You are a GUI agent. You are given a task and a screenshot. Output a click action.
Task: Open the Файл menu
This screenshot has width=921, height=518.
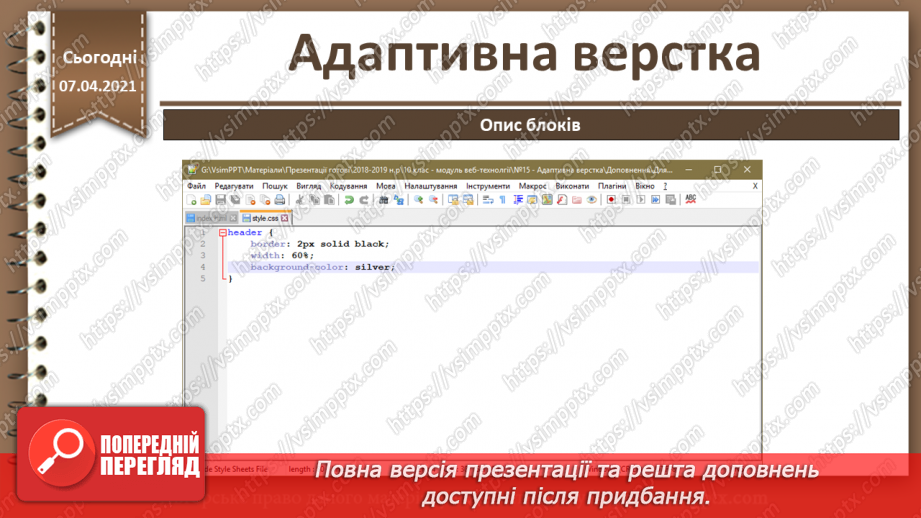[x=196, y=186]
